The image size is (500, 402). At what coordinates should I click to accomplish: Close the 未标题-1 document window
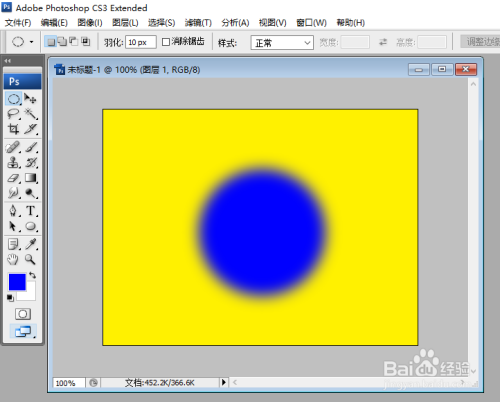pyautogui.click(x=466, y=69)
